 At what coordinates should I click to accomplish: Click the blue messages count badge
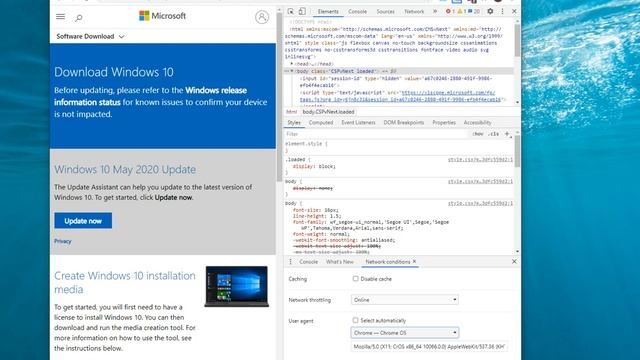[x=474, y=11]
